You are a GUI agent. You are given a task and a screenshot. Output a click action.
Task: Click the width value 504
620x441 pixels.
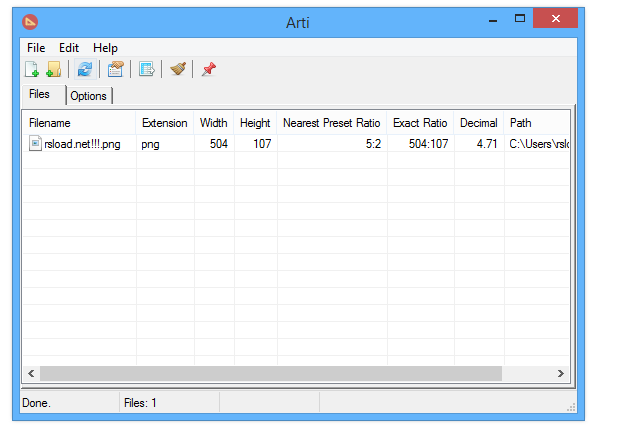tap(219, 144)
